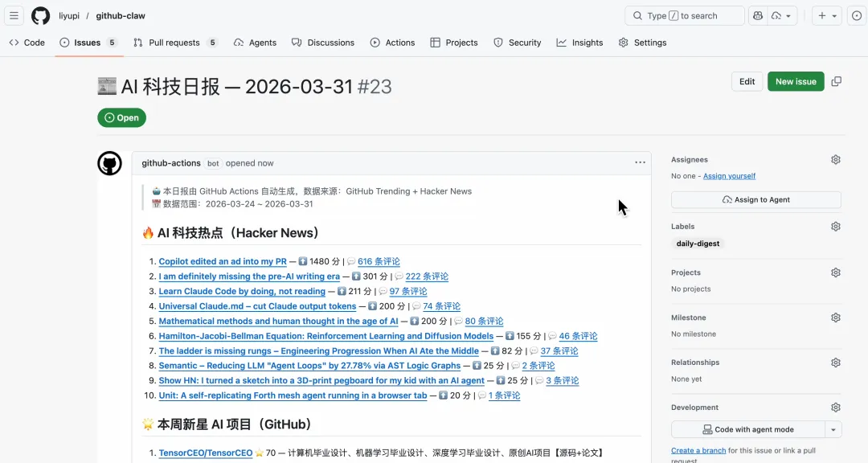Open the three-dot menu on the comment
868x463 pixels.
[640, 162]
